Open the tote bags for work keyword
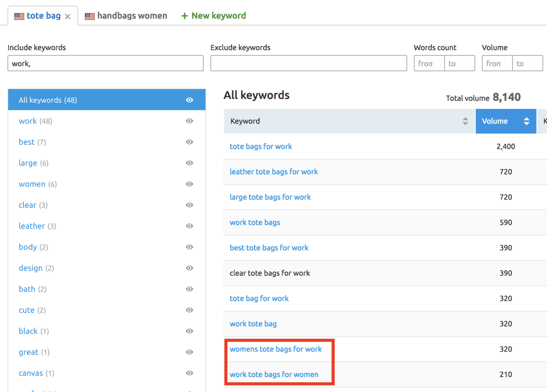This screenshot has width=547, height=392. 261,147
